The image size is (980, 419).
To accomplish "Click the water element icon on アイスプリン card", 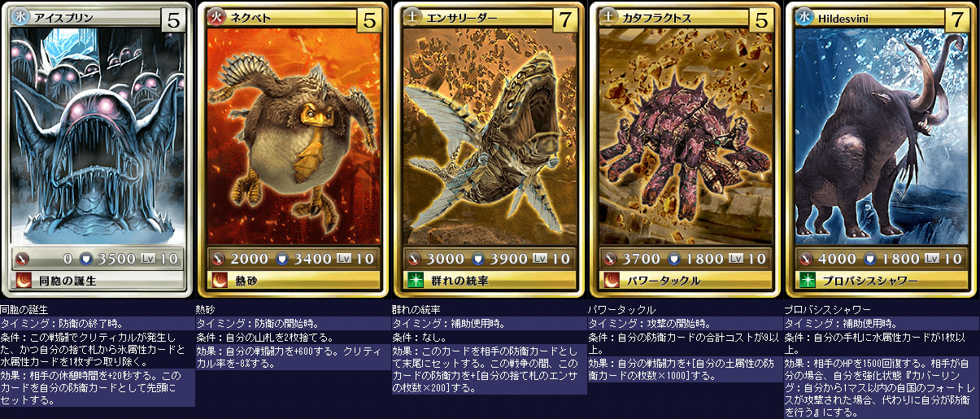I will coord(22,17).
